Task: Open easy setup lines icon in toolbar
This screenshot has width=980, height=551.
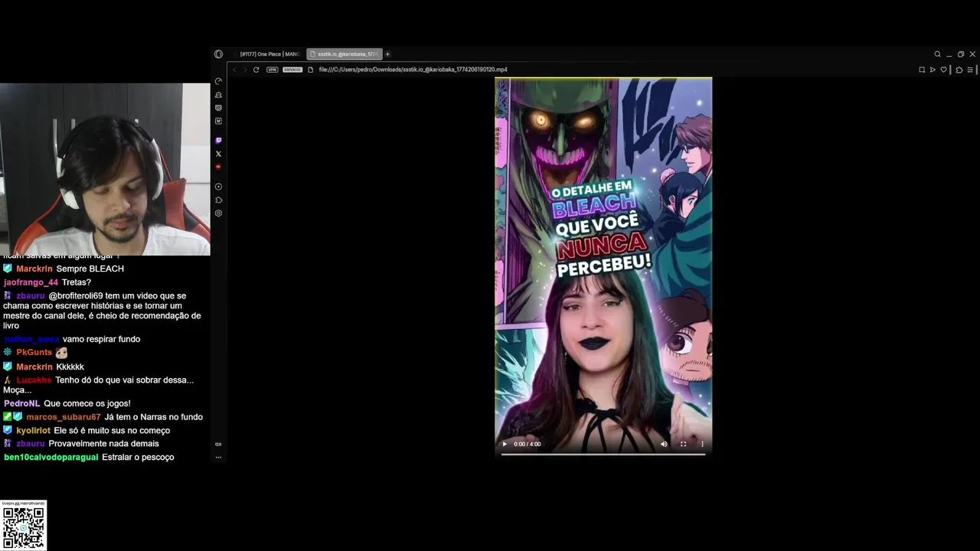Action: click(970, 70)
